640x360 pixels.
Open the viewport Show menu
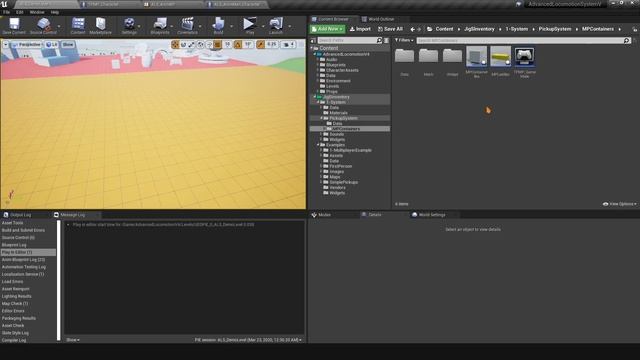click(x=68, y=44)
